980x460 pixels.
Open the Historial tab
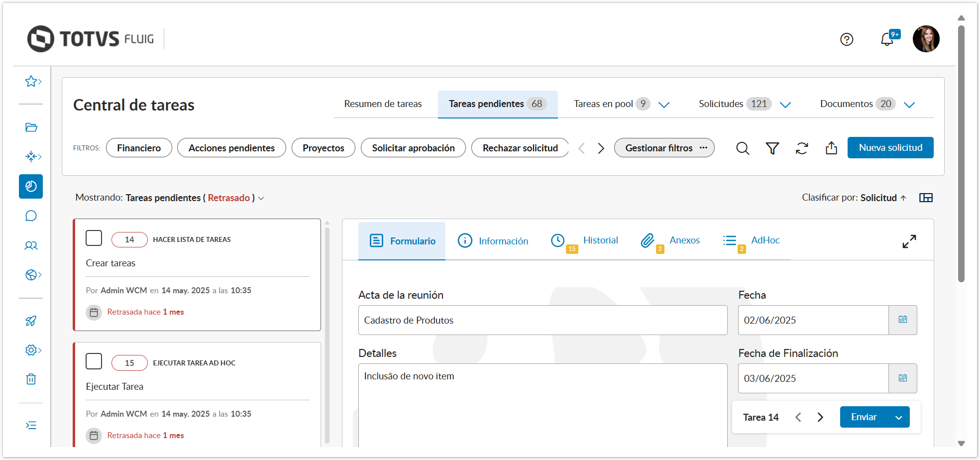(x=600, y=240)
